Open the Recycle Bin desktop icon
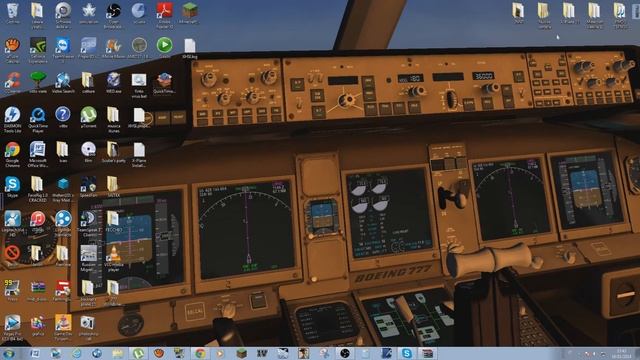640x360 pixels. click(13, 14)
